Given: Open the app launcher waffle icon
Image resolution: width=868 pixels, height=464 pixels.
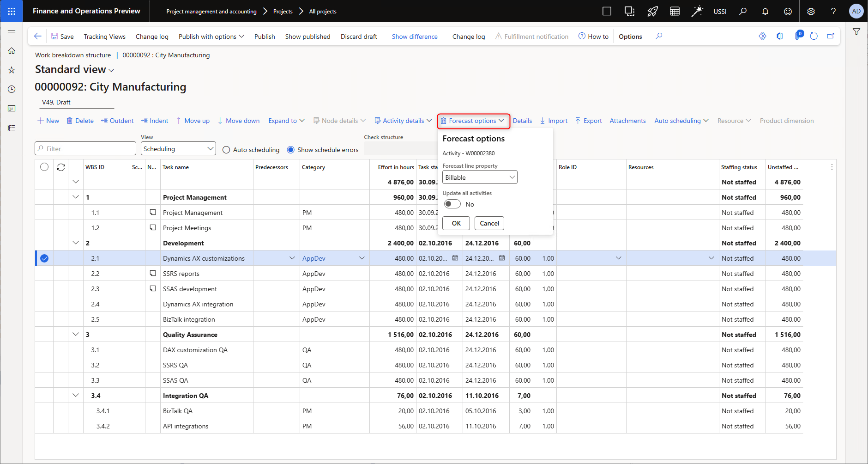Looking at the screenshot, I should 12,11.
